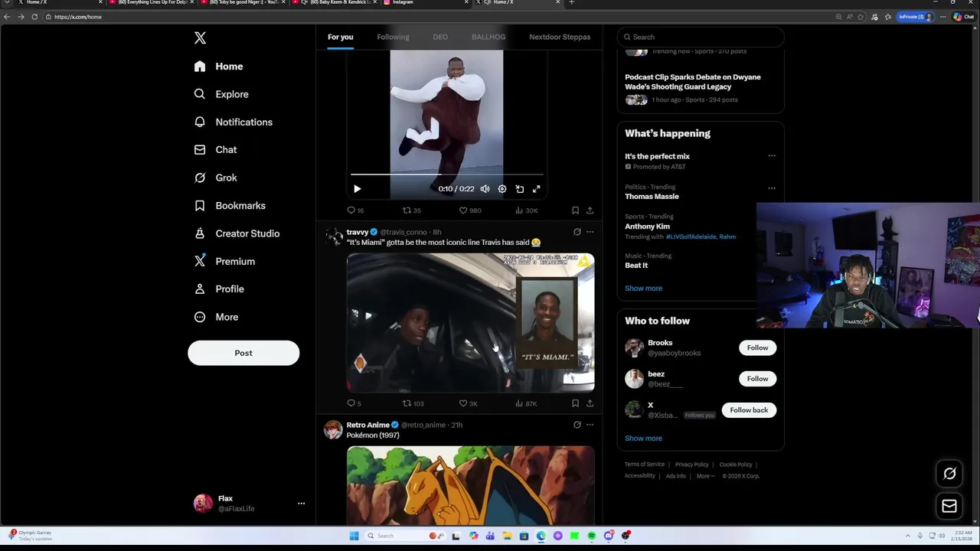
Task: Open Grok in the sidebar
Action: tap(215, 178)
